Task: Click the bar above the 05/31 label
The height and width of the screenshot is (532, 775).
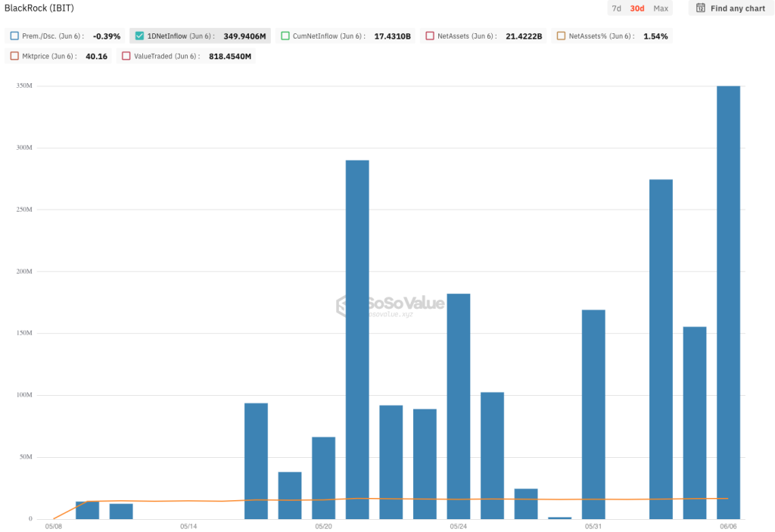Action: (x=593, y=415)
